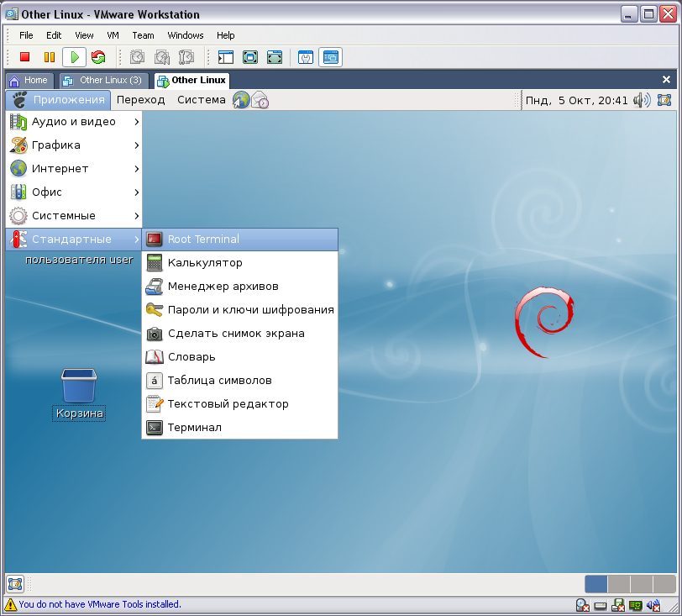
Task: Suspend the VM with the pause icon
Action: [50, 57]
